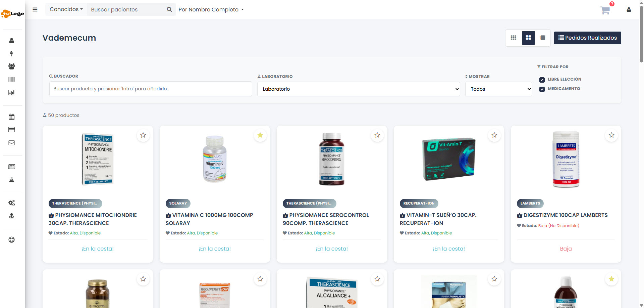
Task: Click the search magnifier next to Buscar pacientes
Action: click(x=169, y=9)
